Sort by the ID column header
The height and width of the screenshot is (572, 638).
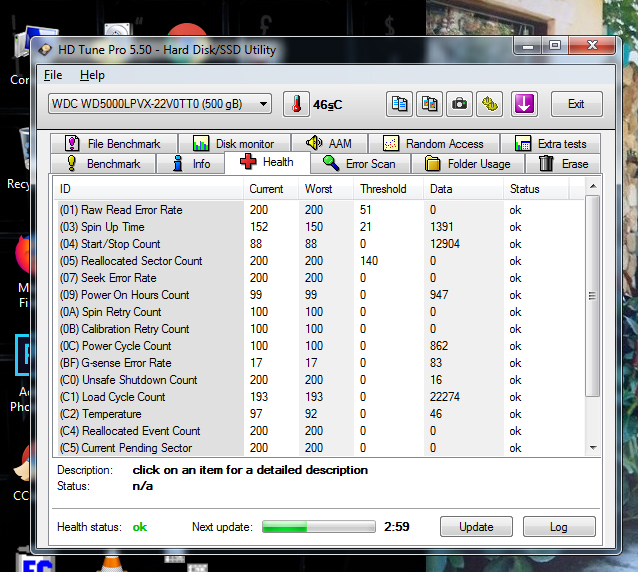pos(149,189)
